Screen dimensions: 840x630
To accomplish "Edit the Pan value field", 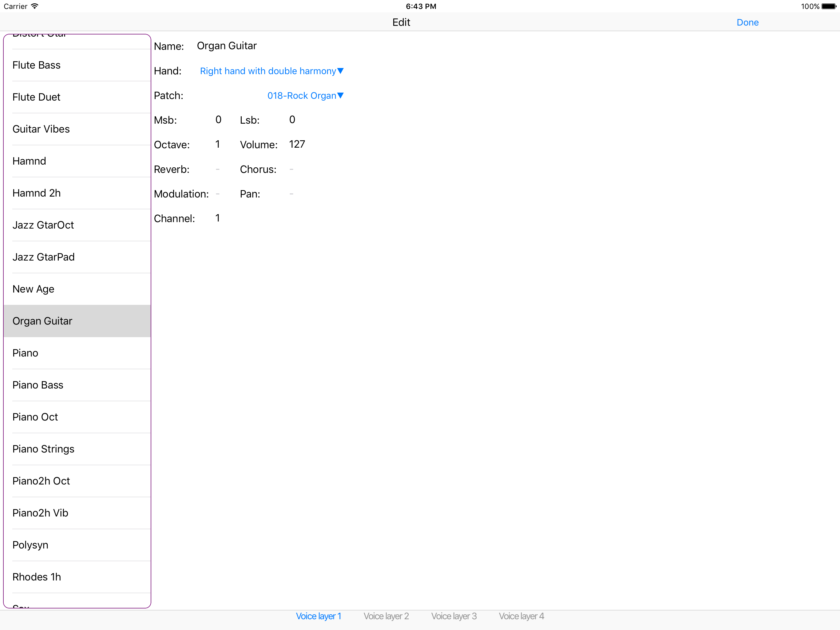I will point(292,194).
